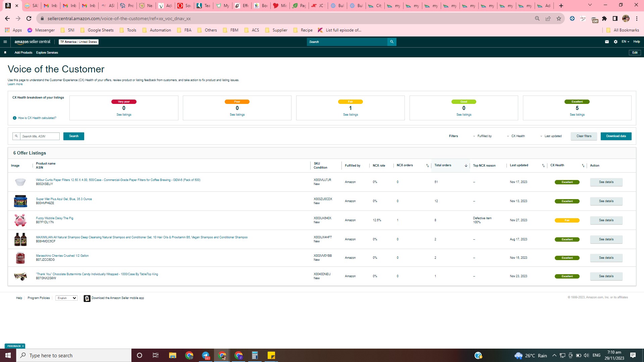Open Telegram from taskbar
Image resolution: width=644 pixels, height=362 pixels.
206,355
